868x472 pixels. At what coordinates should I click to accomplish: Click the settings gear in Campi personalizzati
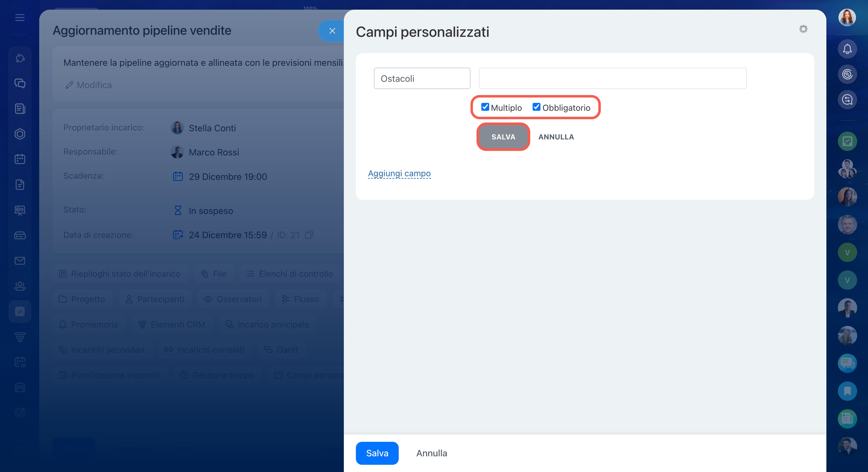(x=803, y=29)
